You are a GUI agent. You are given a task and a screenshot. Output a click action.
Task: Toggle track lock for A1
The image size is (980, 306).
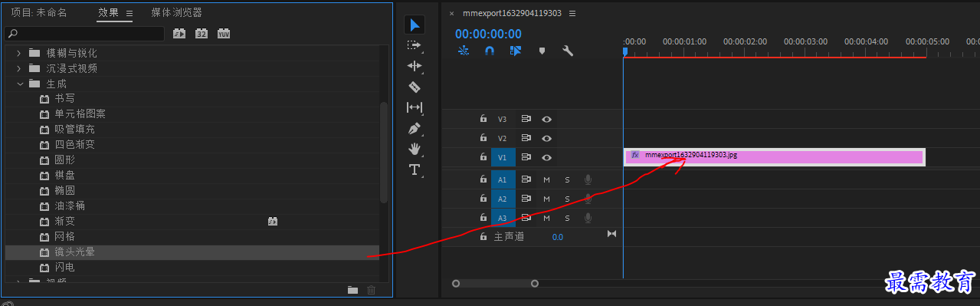point(483,179)
